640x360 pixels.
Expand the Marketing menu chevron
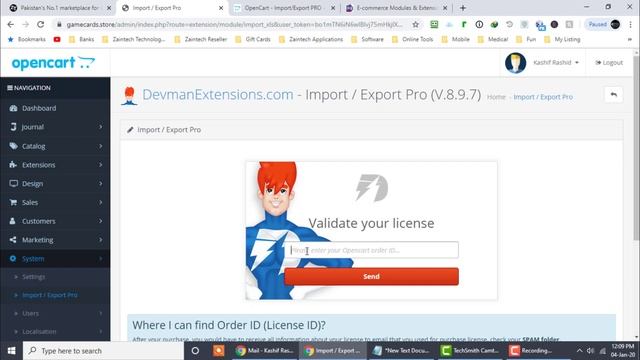(x=100, y=240)
